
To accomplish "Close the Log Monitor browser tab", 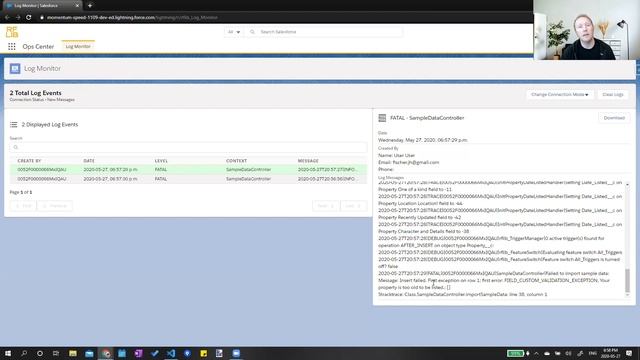I will click(77, 6).
